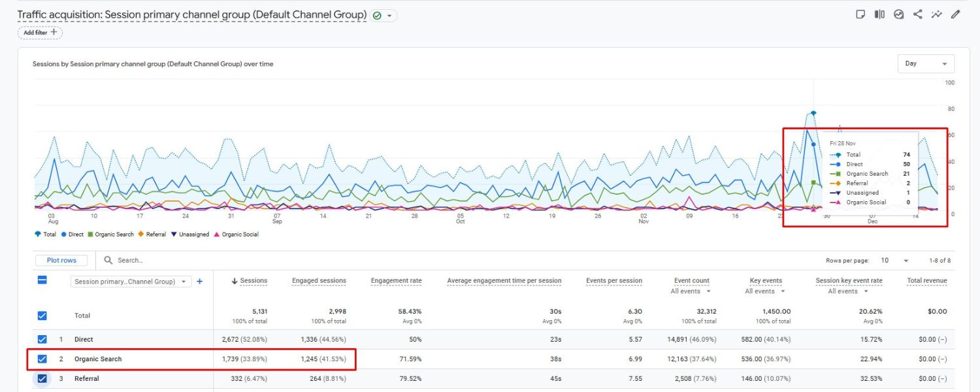Open the annotations note icon
980x392 pixels.
(860, 14)
